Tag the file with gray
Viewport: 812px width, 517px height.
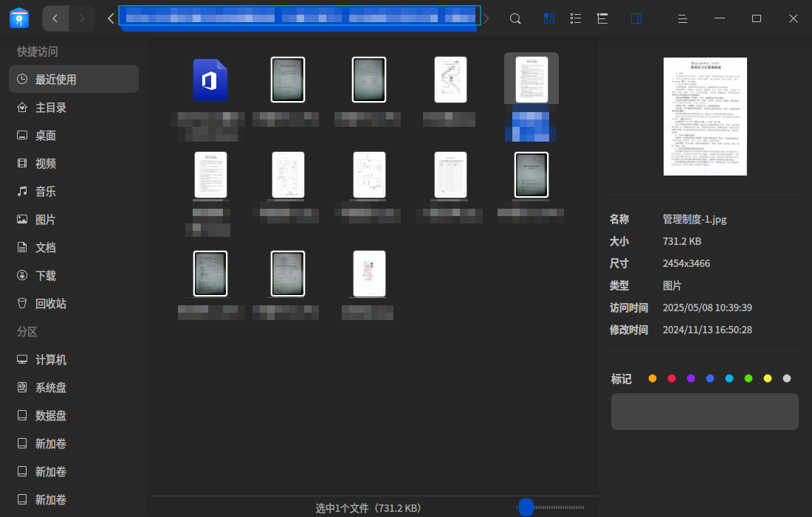[787, 378]
